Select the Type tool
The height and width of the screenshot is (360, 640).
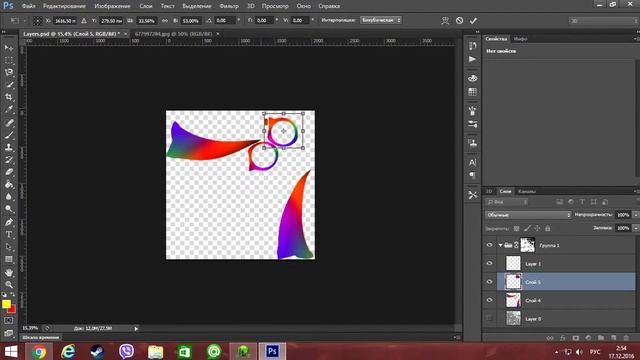coord(9,235)
